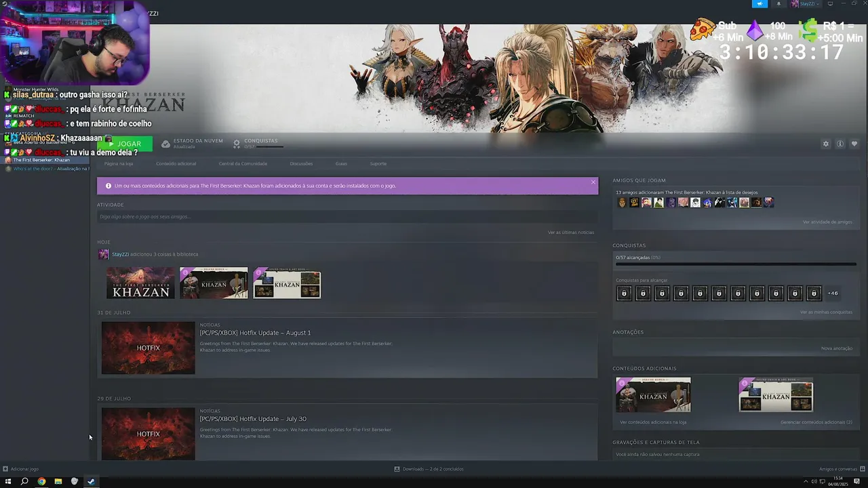The height and width of the screenshot is (488, 868).
Task: Click Adicionar jogo at bottom left
Action: (x=20, y=469)
